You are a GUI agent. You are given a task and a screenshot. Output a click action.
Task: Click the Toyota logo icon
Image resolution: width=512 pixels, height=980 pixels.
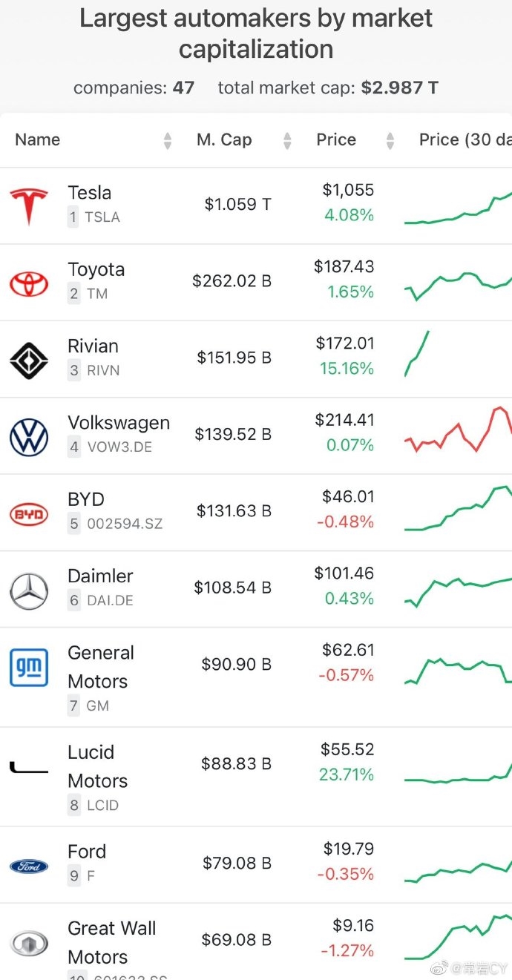(x=29, y=283)
